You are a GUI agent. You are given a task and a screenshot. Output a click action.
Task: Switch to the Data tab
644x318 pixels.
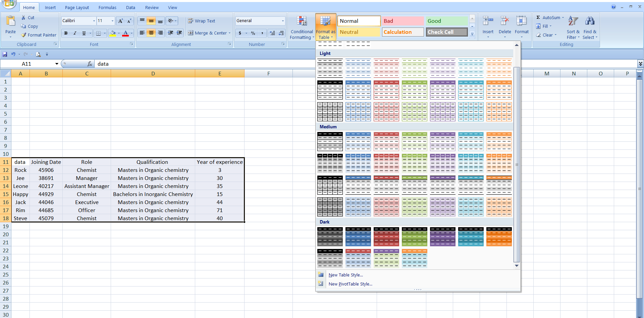pos(130,7)
